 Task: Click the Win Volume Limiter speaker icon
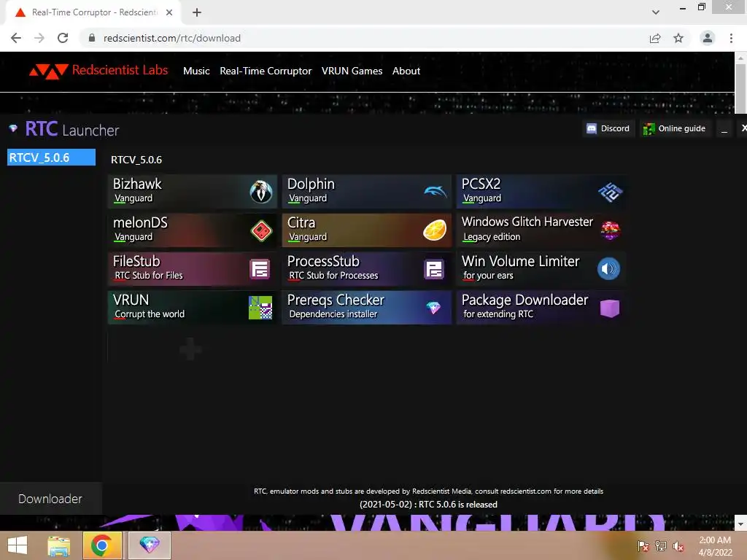(608, 268)
